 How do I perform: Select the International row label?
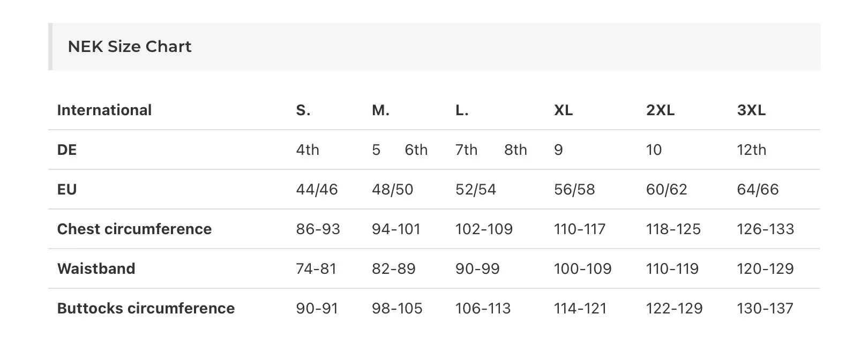(x=104, y=110)
